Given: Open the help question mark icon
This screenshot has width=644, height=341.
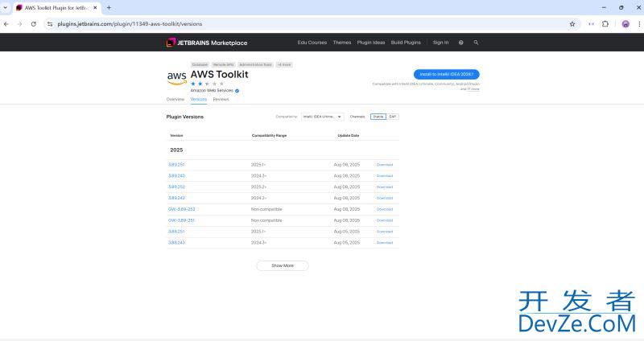Looking at the screenshot, I should [x=460, y=43].
